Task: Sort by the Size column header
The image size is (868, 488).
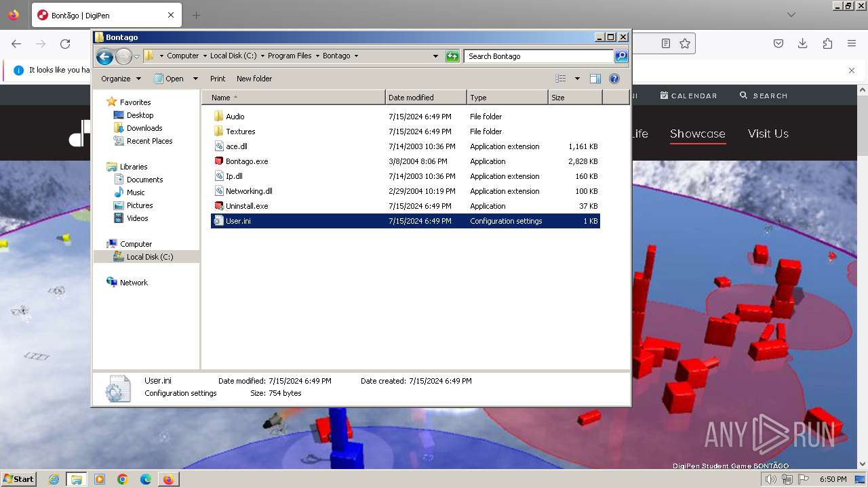Action: click(x=575, y=98)
